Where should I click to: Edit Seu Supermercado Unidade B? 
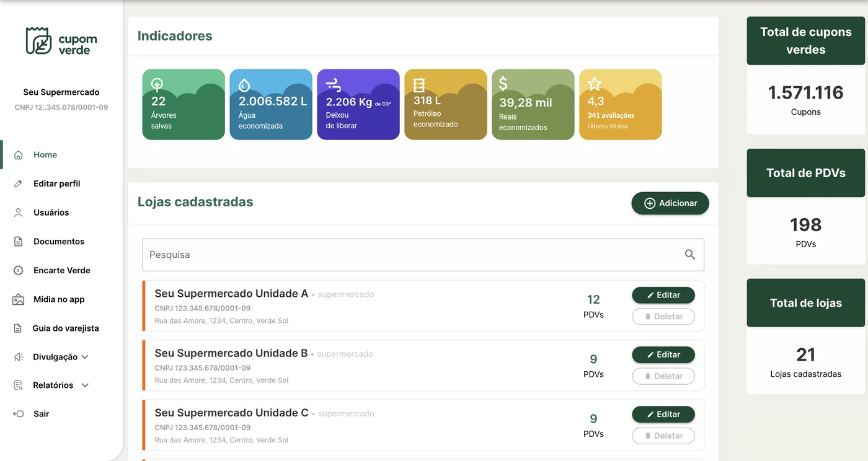(663, 354)
